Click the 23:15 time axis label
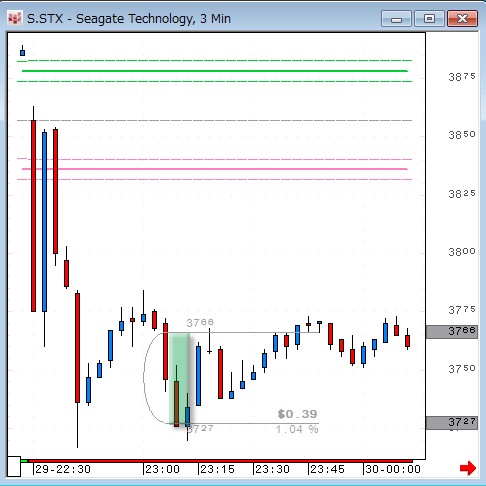Screen dimensions: 486x486 coord(217,469)
